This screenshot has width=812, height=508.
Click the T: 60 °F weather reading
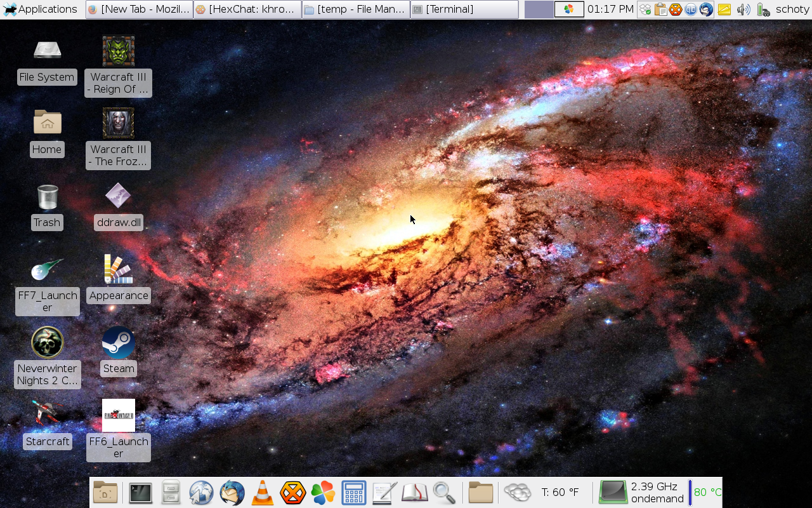click(x=560, y=492)
